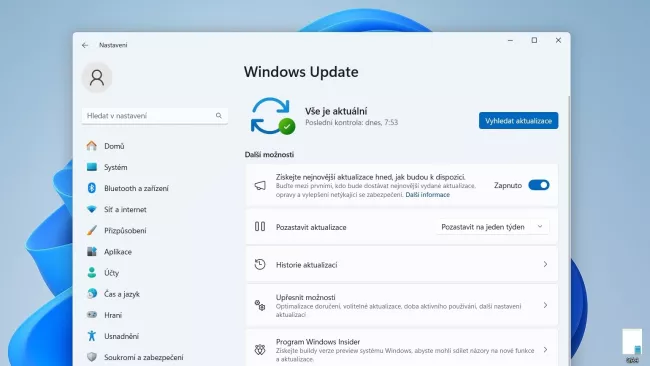Click the Aplikace icon
The image size is (650, 366).
[92, 252]
